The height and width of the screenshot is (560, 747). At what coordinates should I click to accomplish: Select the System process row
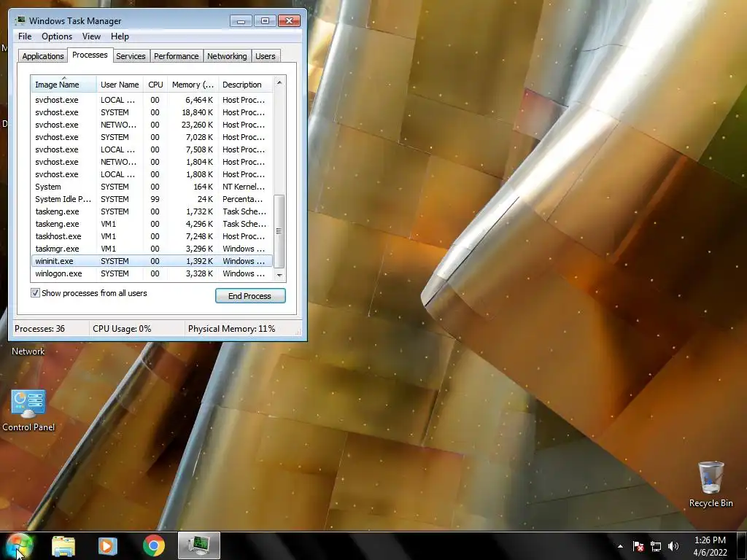[152, 187]
